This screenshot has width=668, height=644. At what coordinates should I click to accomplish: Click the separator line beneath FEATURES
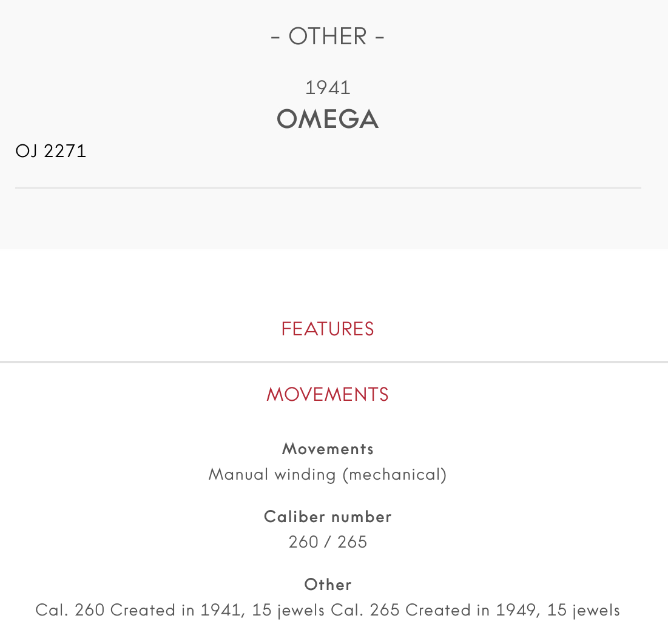click(328, 362)
